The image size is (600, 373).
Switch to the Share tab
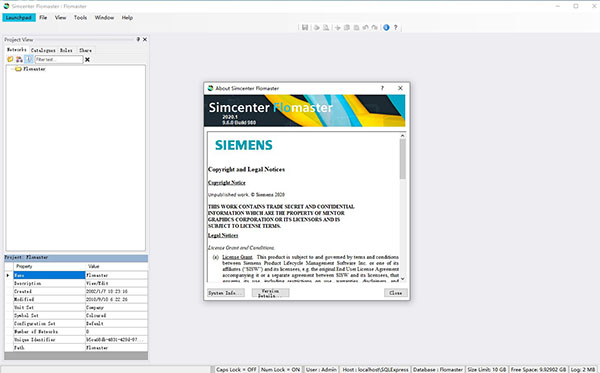coord(85,50)
